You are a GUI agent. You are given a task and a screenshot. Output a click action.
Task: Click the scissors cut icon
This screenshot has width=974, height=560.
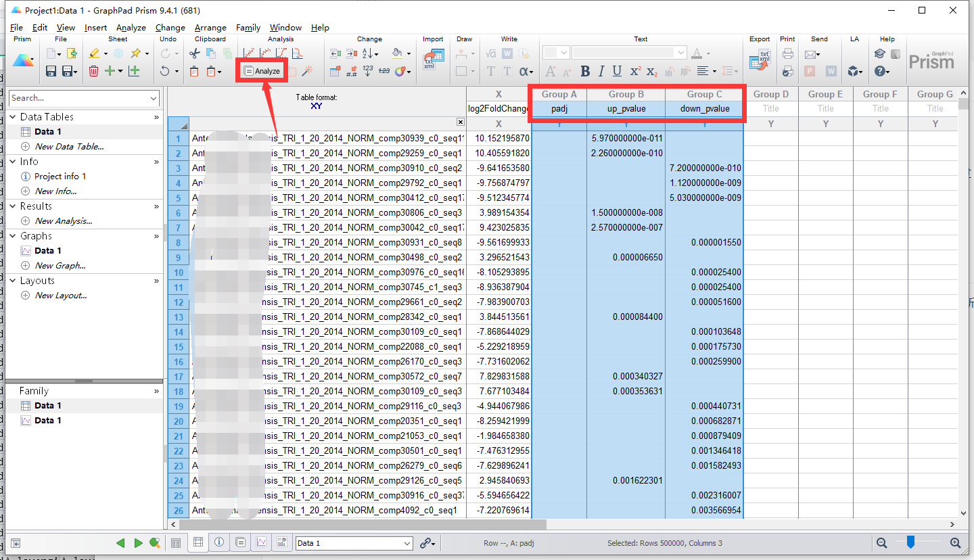point(195,53)
